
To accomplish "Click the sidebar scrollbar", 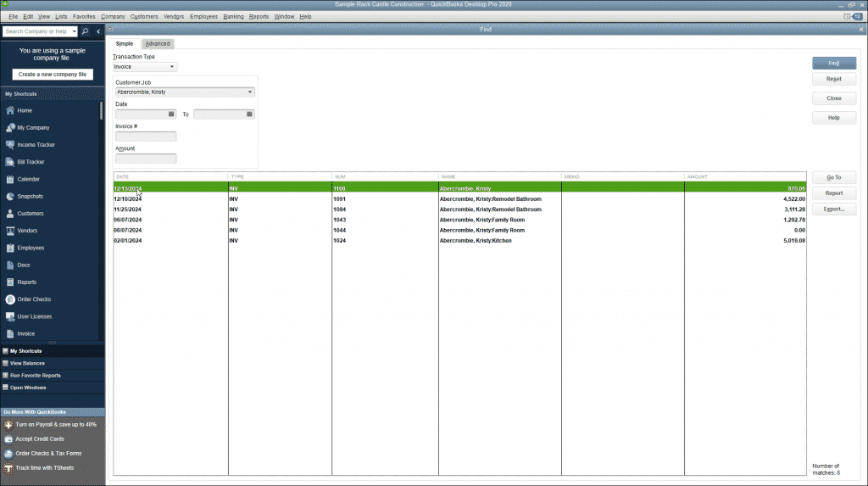I will pyautogui.click(x=102, y=110).
